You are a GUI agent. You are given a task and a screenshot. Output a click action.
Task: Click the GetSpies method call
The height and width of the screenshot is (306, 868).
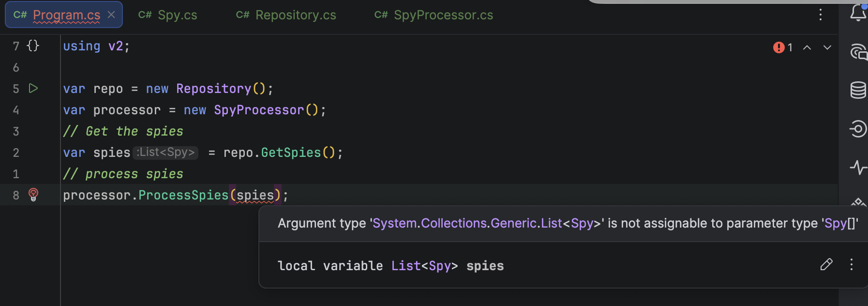tap(291, 153)
